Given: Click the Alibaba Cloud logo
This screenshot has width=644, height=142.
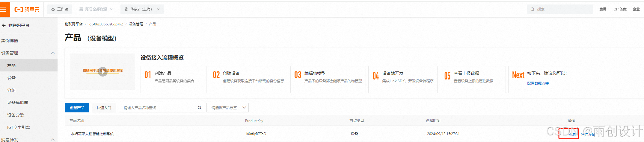Looking at the screenshot, I should click(27, 10).
